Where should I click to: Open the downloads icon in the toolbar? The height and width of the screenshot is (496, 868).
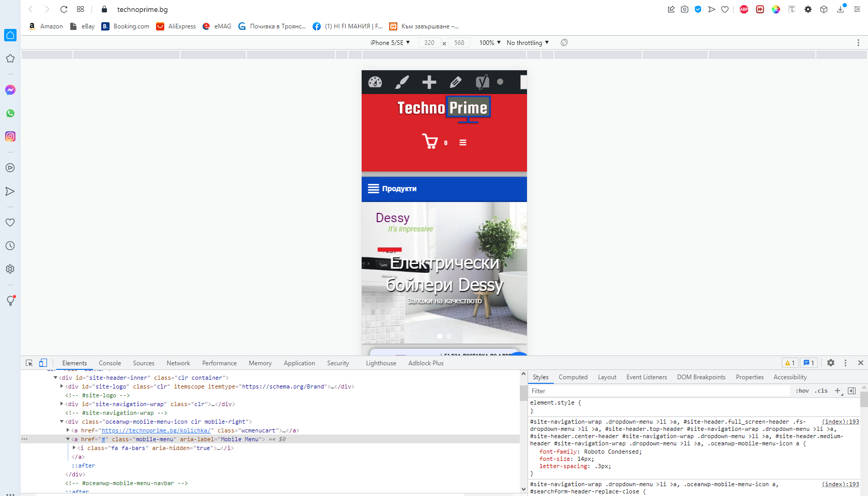[x=841, y=9]
